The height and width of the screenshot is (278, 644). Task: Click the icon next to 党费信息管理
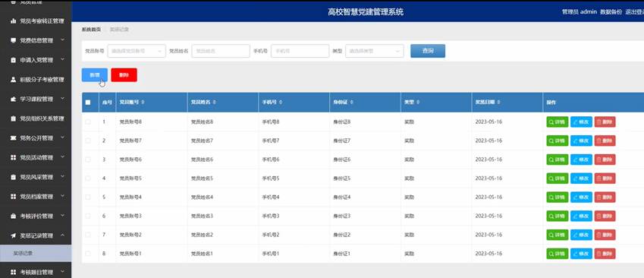point(13,40)
